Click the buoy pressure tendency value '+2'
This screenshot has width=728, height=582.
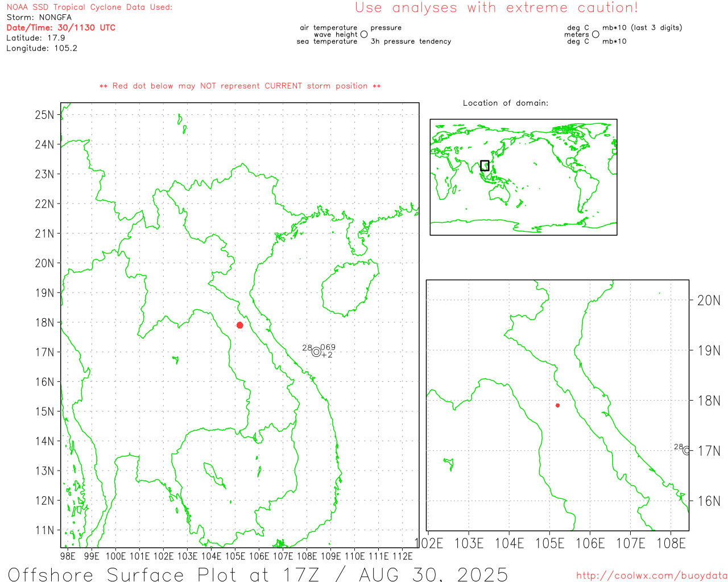[x=327, y=355]
